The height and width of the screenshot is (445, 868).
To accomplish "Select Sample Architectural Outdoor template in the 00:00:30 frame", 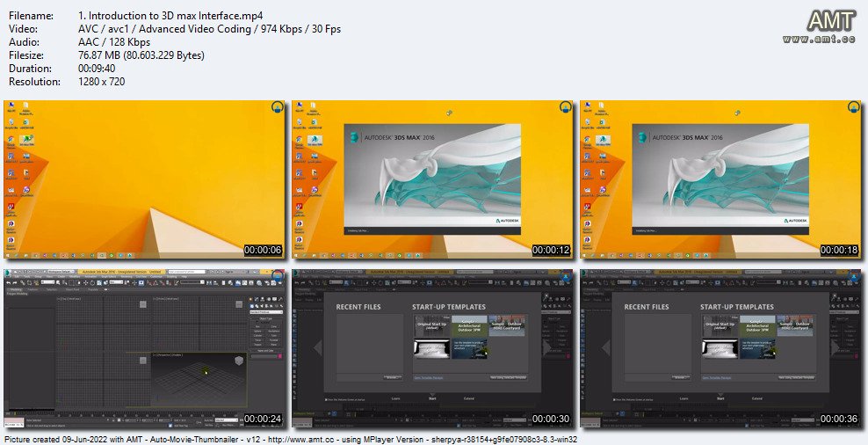I will pyautogui.click(x=469, y=326).
